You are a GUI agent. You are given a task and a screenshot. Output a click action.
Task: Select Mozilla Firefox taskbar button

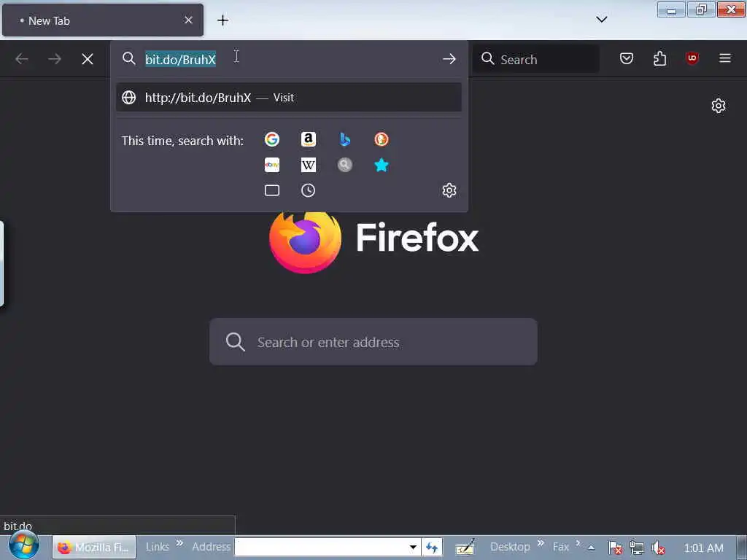click(94, 548)
